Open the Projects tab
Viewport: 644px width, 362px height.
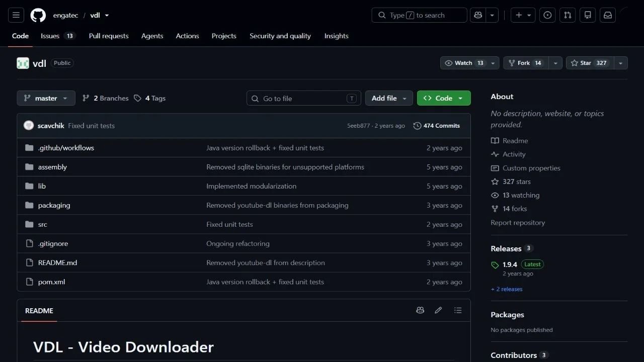(x=224, y=36)
